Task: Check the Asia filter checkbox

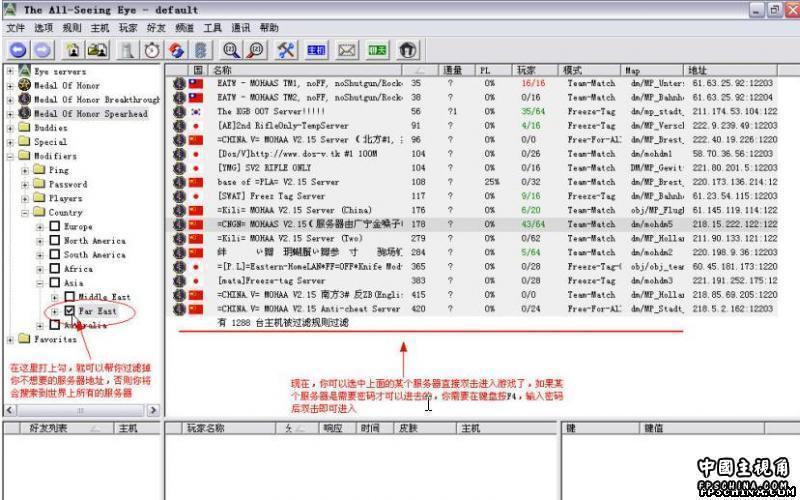Action: click(55, 283)
